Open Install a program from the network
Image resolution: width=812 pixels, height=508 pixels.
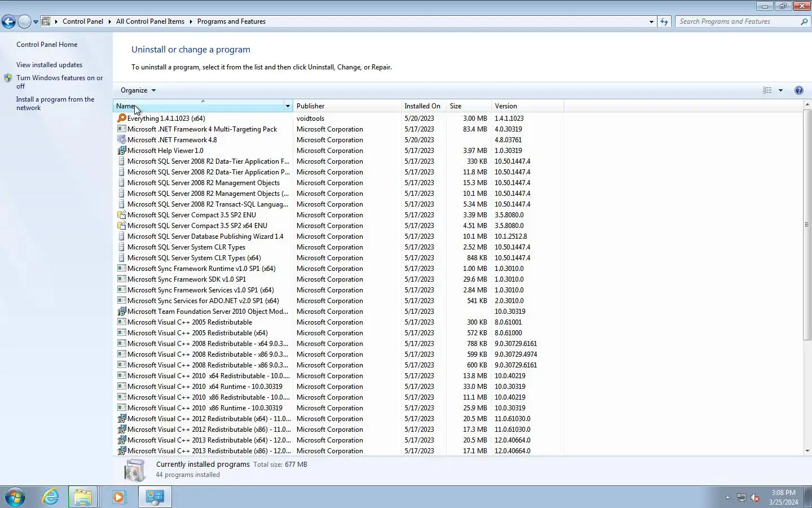point(55,103)
